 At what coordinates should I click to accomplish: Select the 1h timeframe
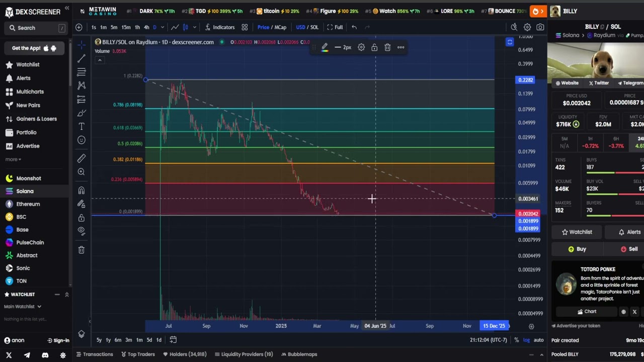137,27
